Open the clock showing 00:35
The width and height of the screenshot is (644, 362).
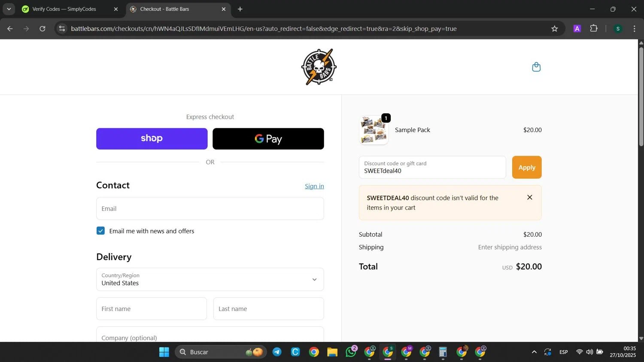tap(623, 352)
